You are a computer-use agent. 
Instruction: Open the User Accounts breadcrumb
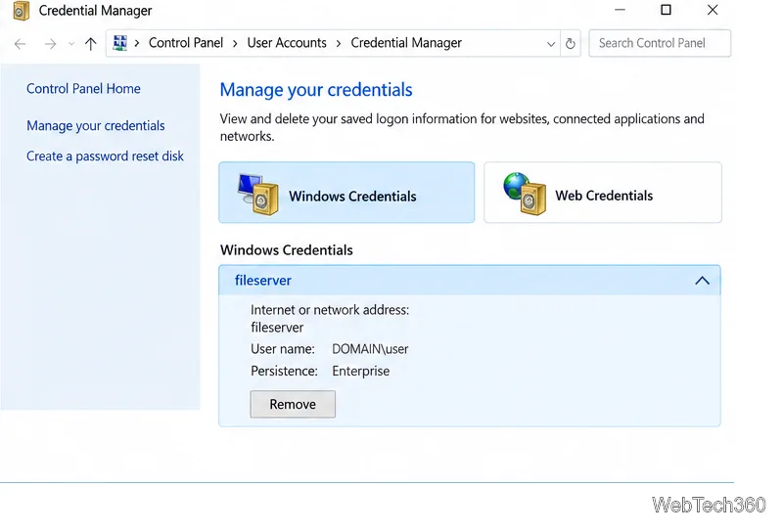click(x=287, y=43)
